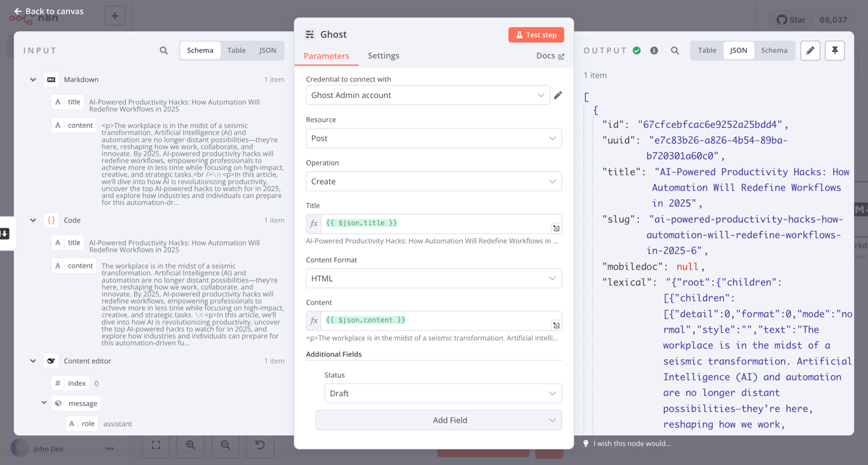Select the fit-to-view icon on the canvas

pos(155,445)
